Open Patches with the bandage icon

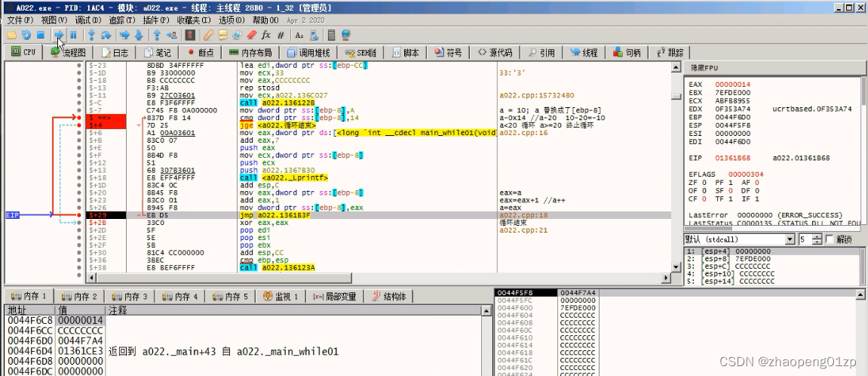point(208,35)
